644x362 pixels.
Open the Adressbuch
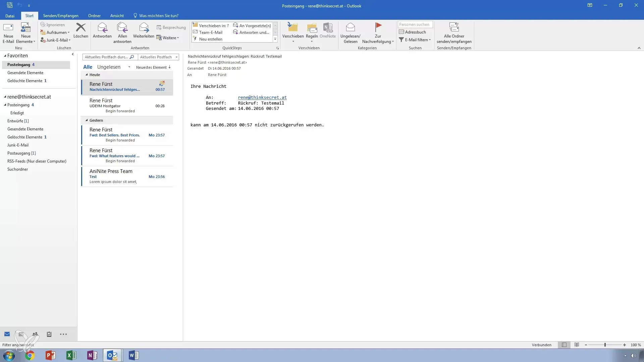[x=412, y=32]
